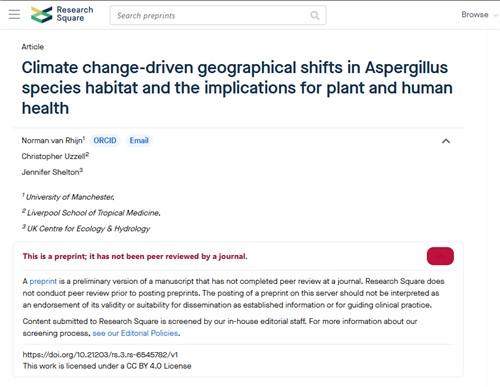Click Liverpool School of Tropical Medicine affiliation
Screen dimensions: 500x387
(x=91, y=213)
